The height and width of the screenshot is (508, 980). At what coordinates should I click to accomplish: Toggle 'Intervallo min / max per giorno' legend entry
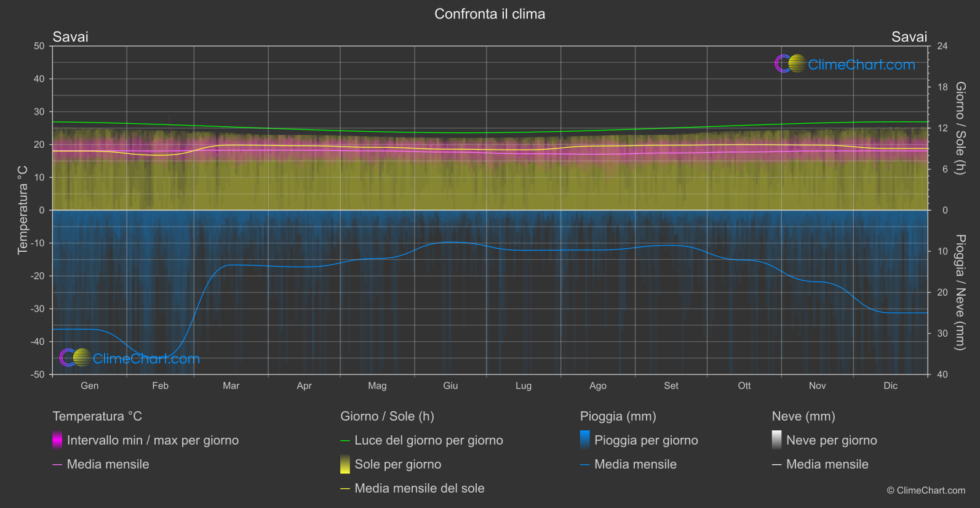pyautogui.click(x=153, y=440)
